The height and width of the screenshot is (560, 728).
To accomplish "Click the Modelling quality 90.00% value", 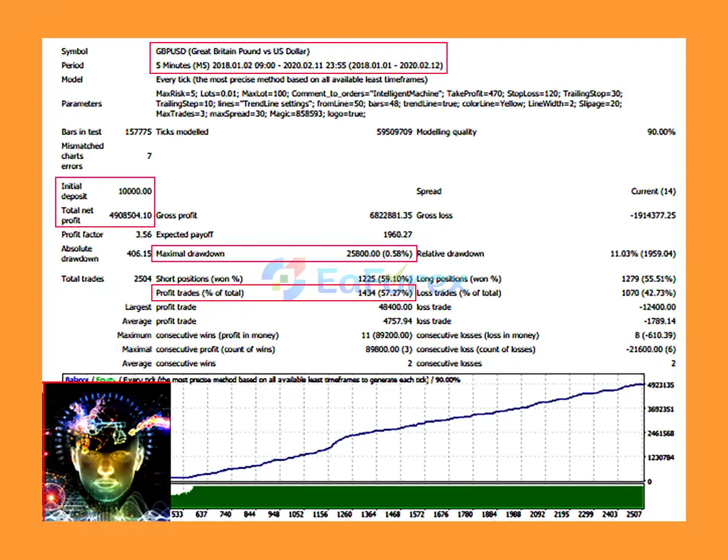I will [x=660, y=132].
